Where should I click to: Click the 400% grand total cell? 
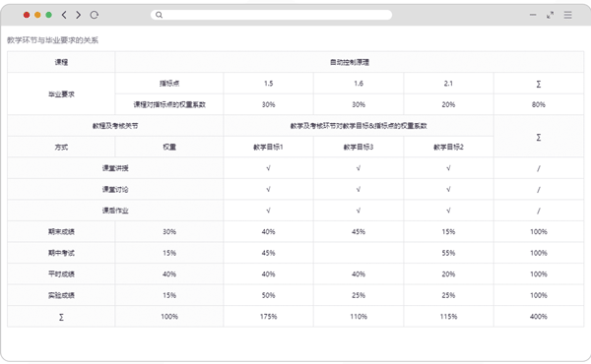click(539, 316)
